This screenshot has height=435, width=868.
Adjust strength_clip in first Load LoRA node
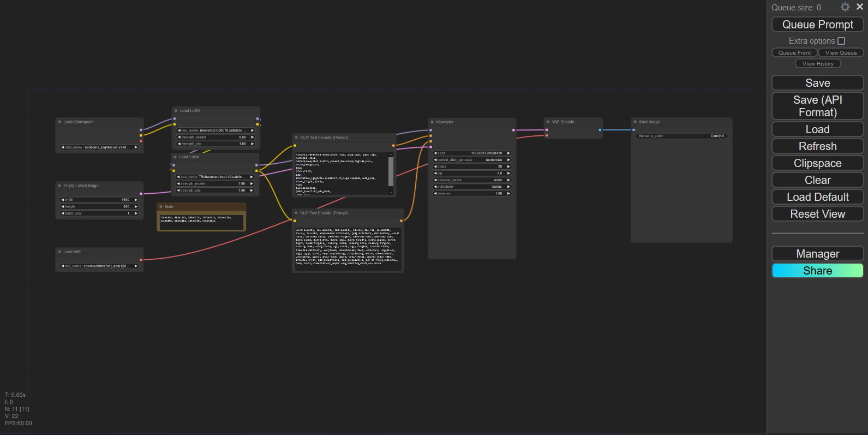coord(215,144)
